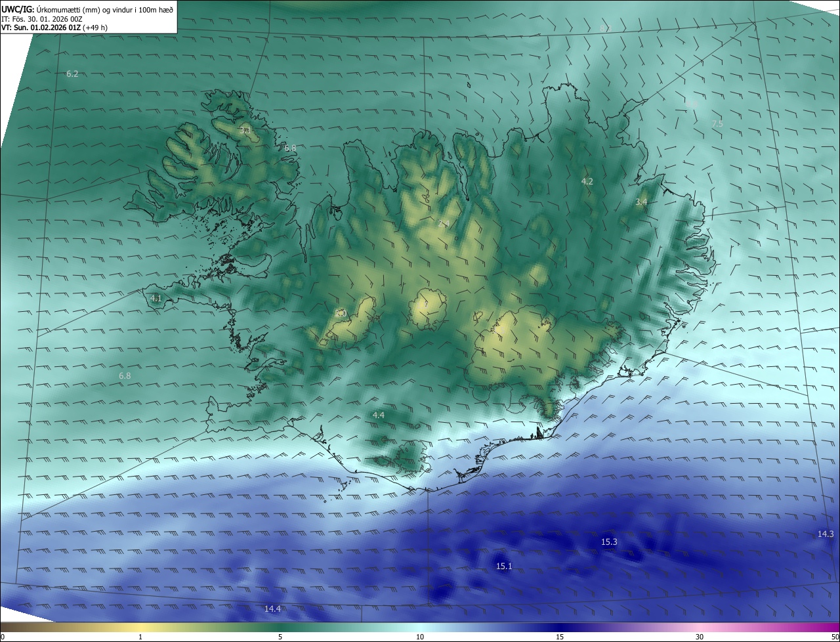
Task: Select the 4.1 value on the Snæfellsnes tip
Action: pos(156,298)
